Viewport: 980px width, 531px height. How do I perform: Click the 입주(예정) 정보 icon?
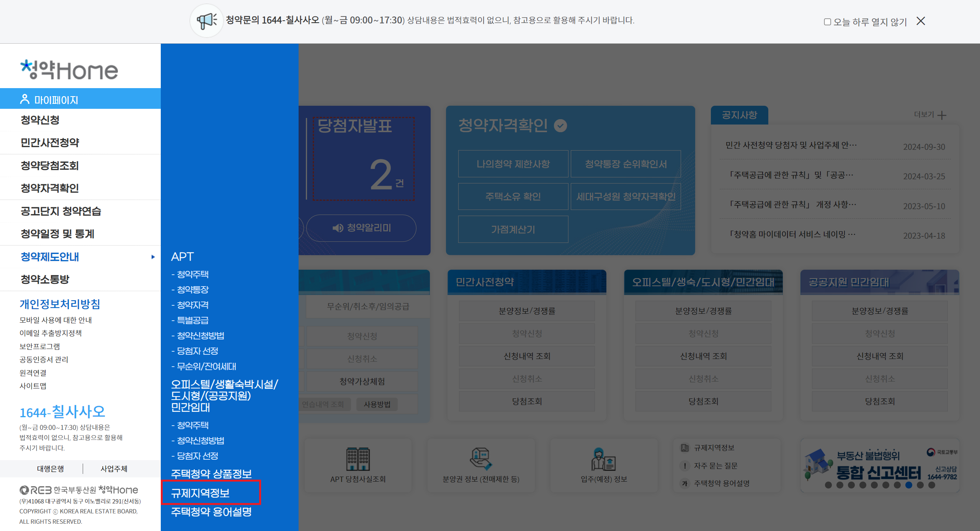click(x=604, y=459)
